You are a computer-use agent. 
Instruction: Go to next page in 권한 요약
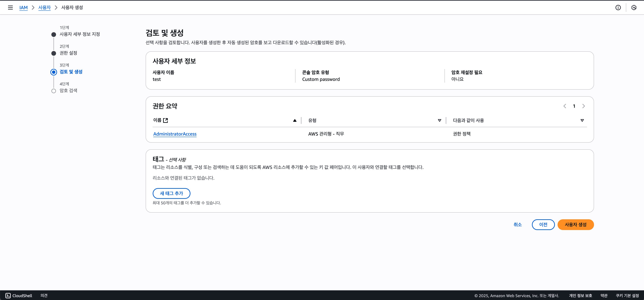coord(583,106)
